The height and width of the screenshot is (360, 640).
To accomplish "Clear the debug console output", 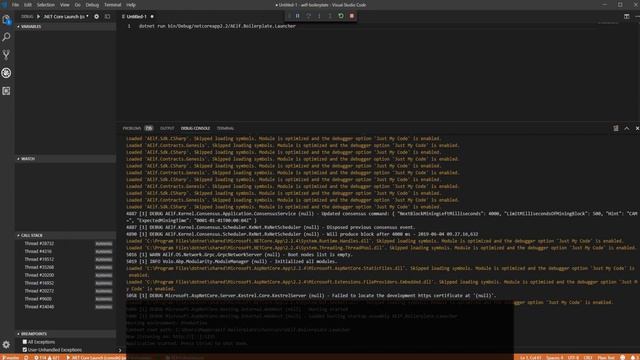I will pos(616,128).
